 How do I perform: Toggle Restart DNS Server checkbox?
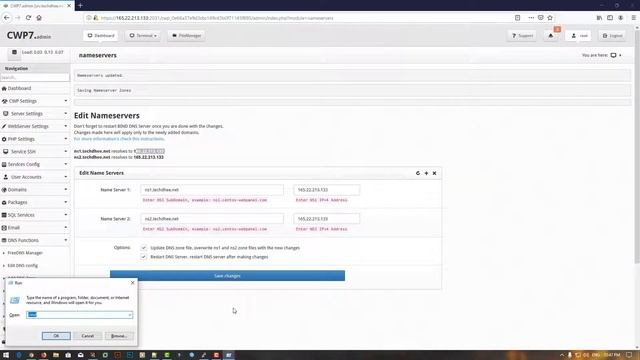coord(144,257)
